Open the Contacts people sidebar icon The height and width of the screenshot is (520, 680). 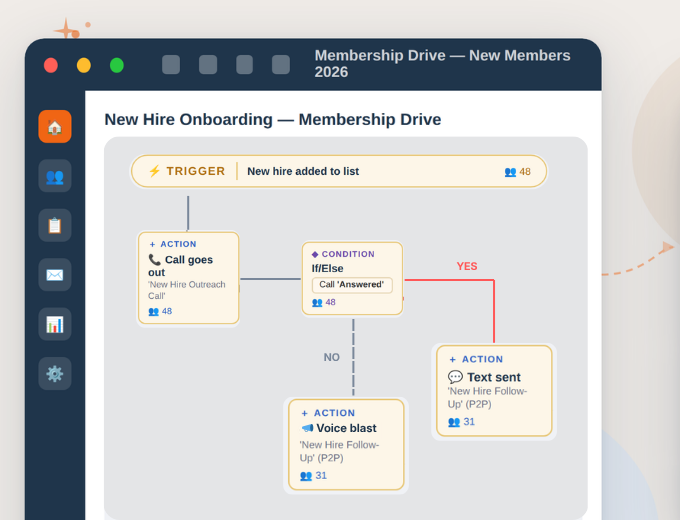point(55,176)
